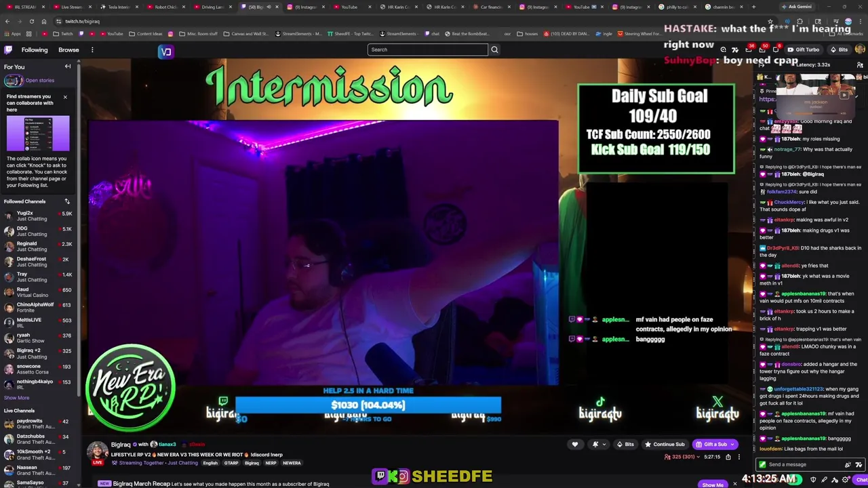Open Bigiraq streamer avatar
The image size is (868, 488).
click(97, 451)
